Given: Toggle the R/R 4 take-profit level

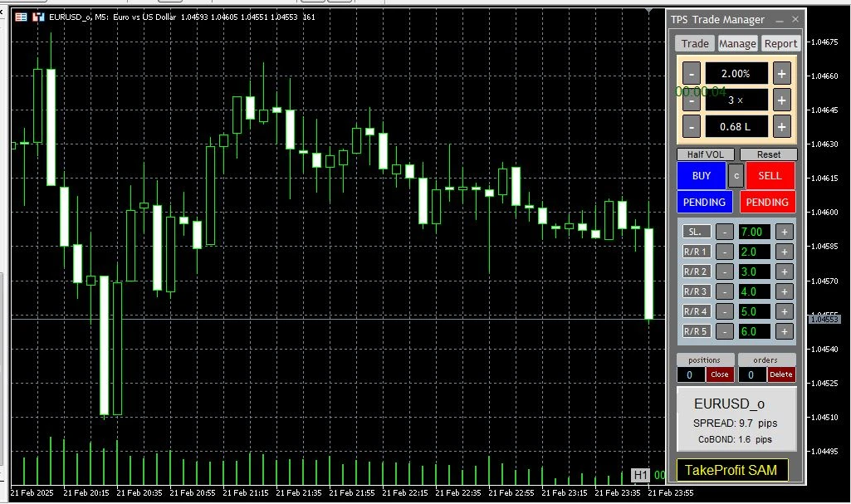Looking at the screenshot, I should (x=696, y=311).
